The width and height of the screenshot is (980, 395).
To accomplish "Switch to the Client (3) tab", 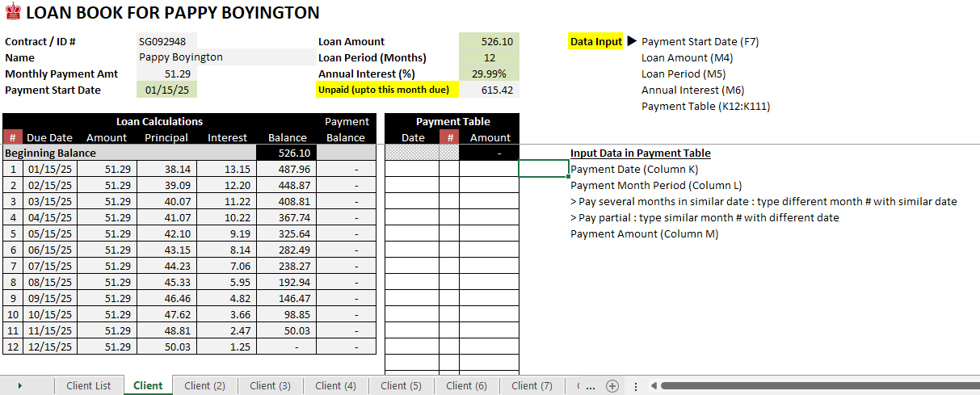I will click(x=270, y=385).
